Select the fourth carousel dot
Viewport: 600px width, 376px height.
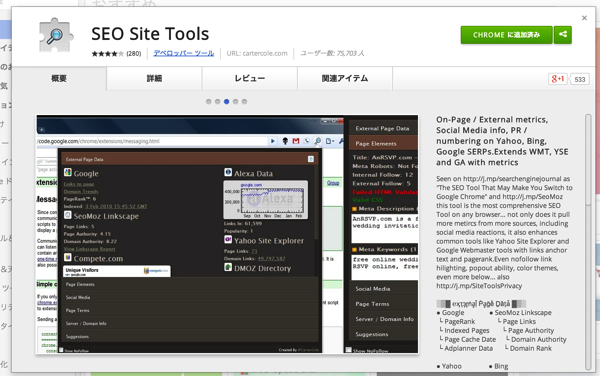pos(235,101)
